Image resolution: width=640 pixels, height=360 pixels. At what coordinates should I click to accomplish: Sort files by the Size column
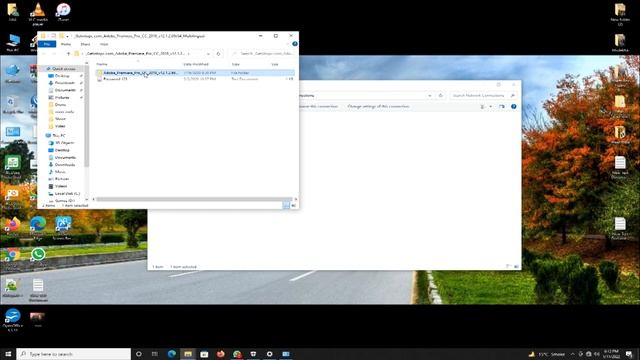[275, 64]
